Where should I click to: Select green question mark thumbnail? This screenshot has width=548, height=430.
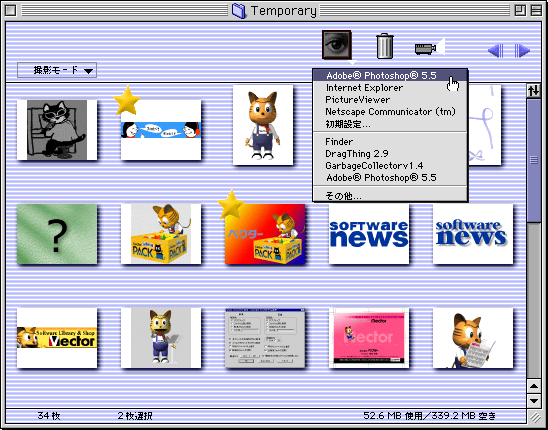pos(57,234)
